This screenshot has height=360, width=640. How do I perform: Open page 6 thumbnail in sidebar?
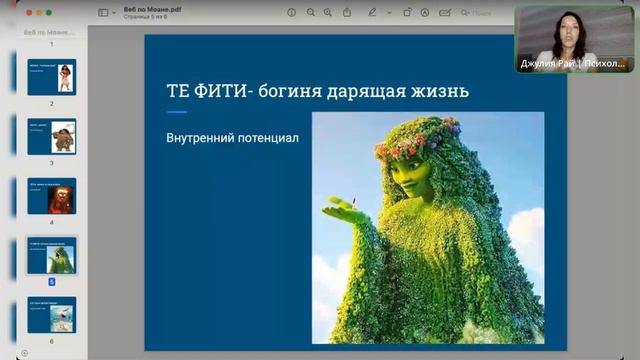pos(52,315)
